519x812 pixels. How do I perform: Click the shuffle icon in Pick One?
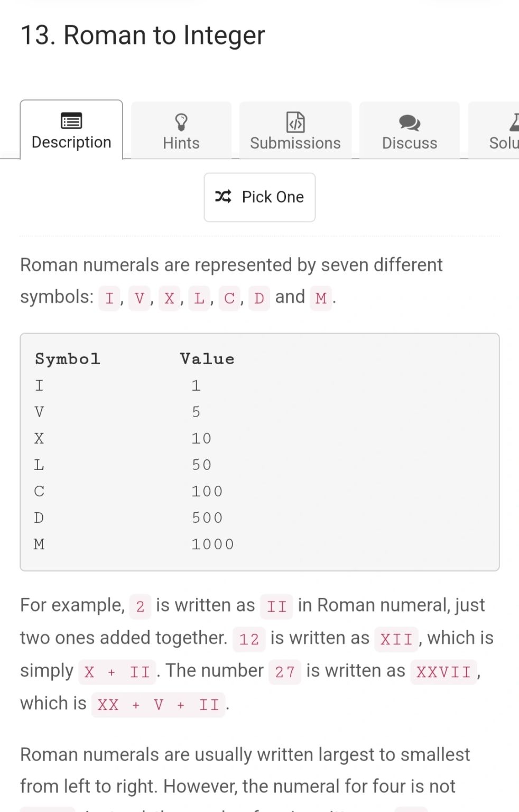click(223, 197)
